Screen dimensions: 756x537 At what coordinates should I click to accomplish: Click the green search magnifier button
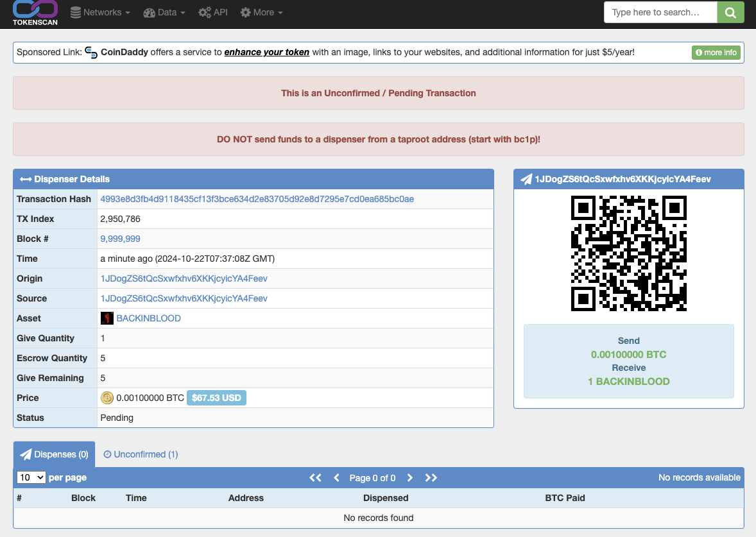(x=730, y=13)
